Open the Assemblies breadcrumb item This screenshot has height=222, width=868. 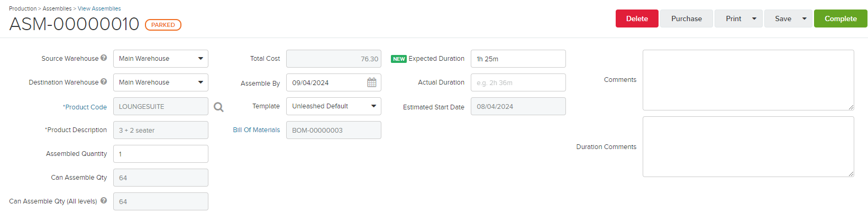click(57, 8)
